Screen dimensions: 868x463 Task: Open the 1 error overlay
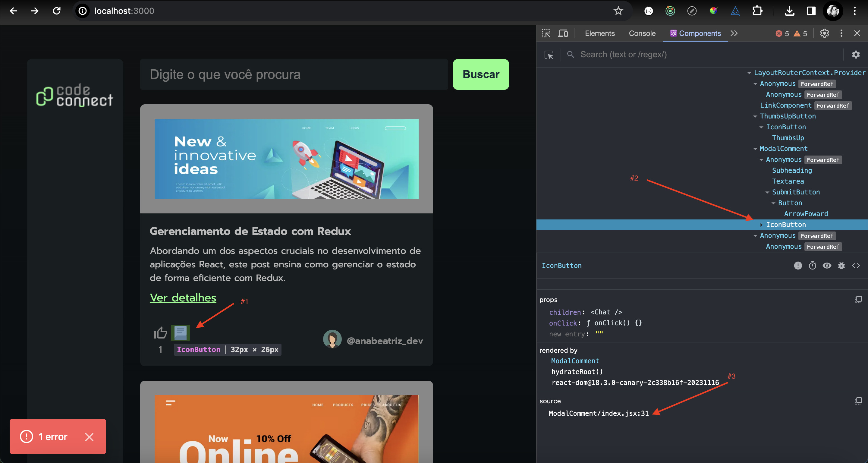[x=44, y=437]
